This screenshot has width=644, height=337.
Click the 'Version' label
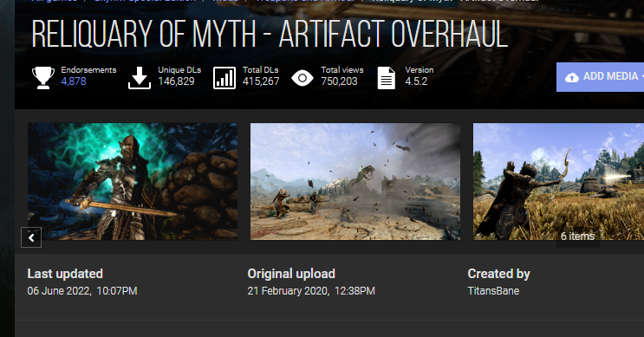420,70
